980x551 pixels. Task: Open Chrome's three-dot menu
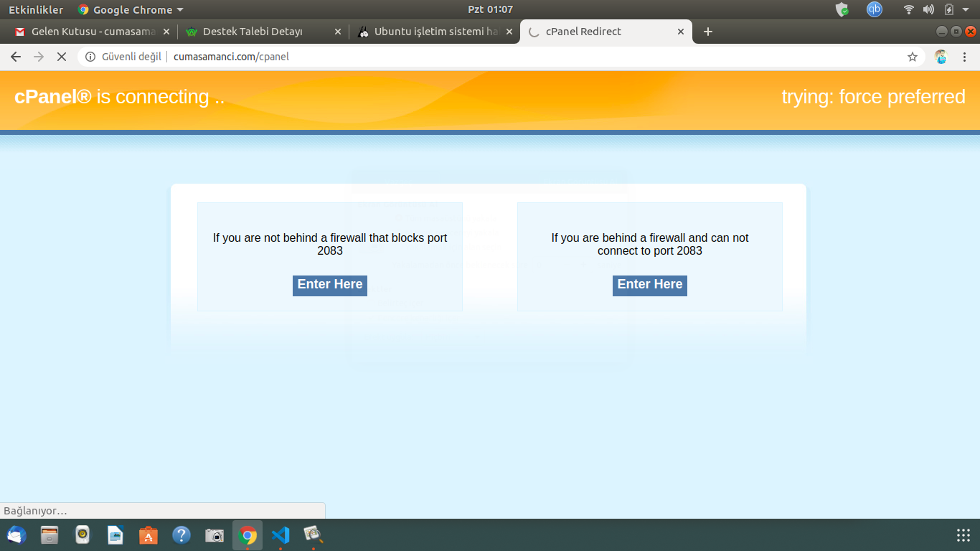coord(965,57)
